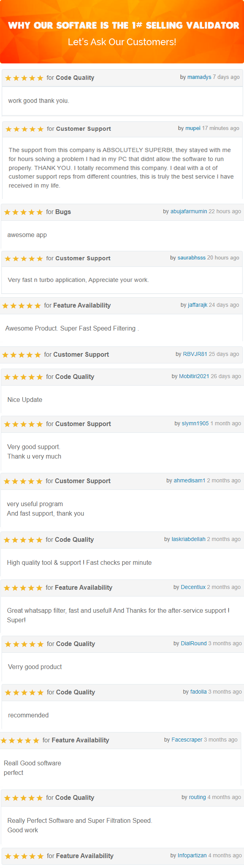Click the orange "Let's Ask Our Customers!" banner
This screenshot has width=244, height=868.
pos(122,42)
